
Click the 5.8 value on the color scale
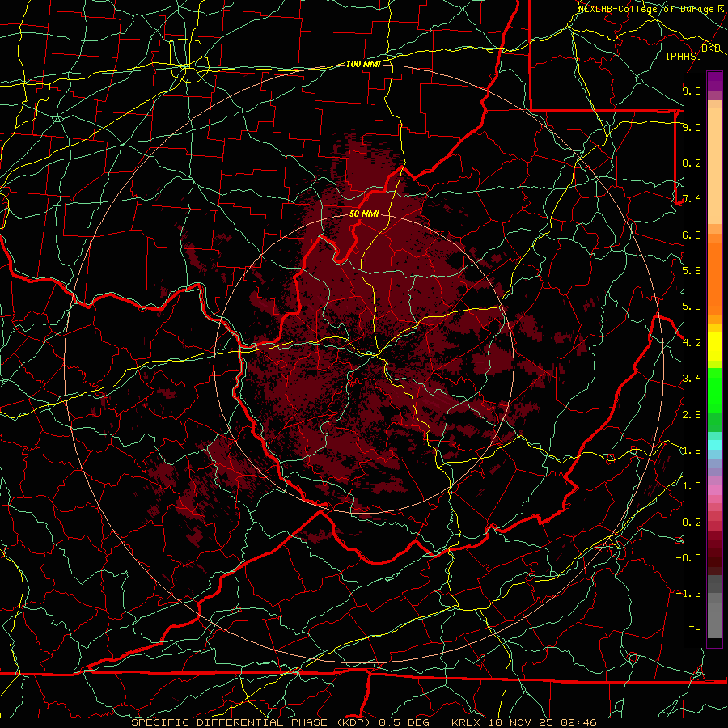pyautogui.click(x=692, y=271)
